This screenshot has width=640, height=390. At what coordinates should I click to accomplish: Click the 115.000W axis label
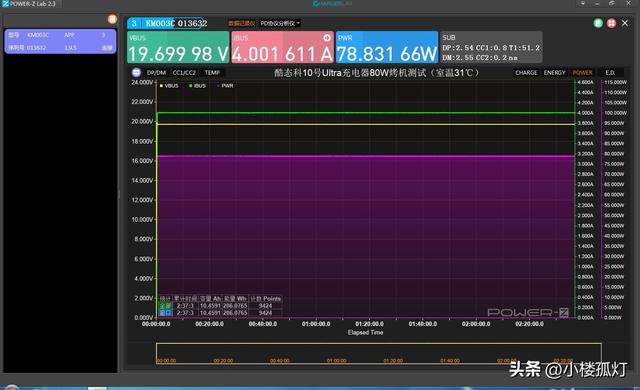(x=615, y=82)
